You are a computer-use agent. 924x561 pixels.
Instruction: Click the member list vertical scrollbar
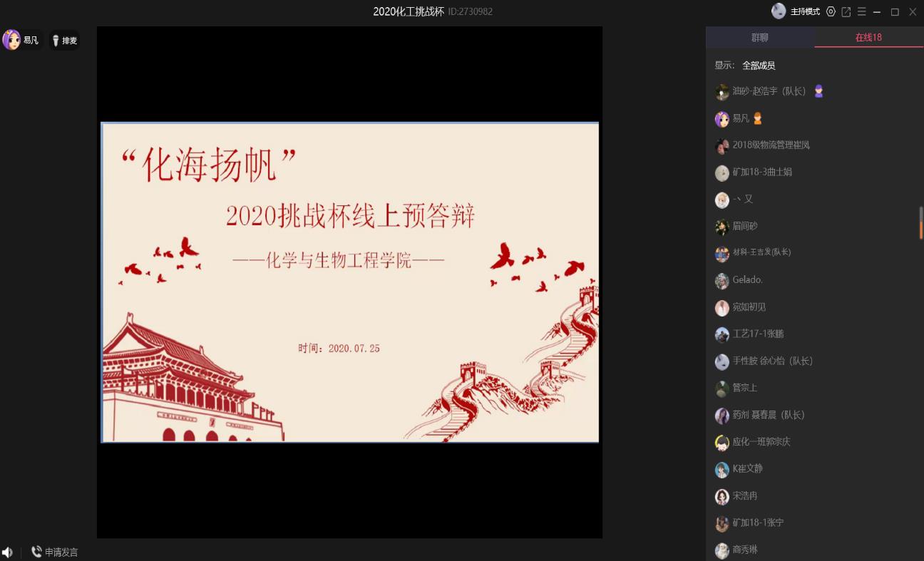(x=920, y=222)
